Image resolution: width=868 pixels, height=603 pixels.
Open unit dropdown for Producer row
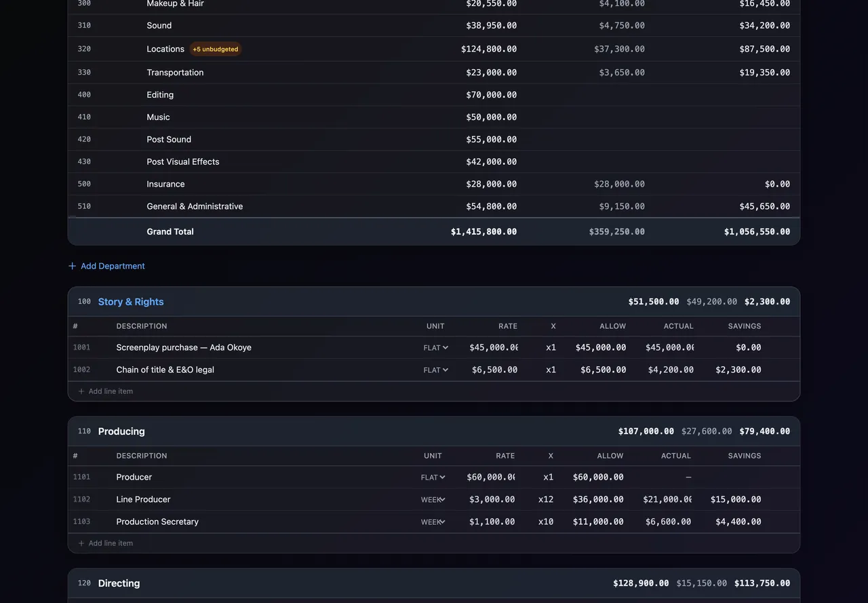pyautogui.click(x=433, y=478)
